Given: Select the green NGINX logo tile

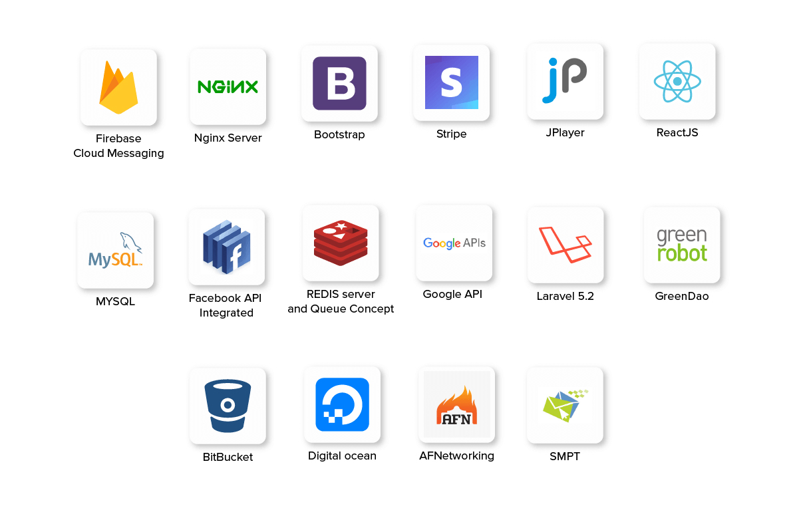Looking at the screenshot, I should click(228, 86).
